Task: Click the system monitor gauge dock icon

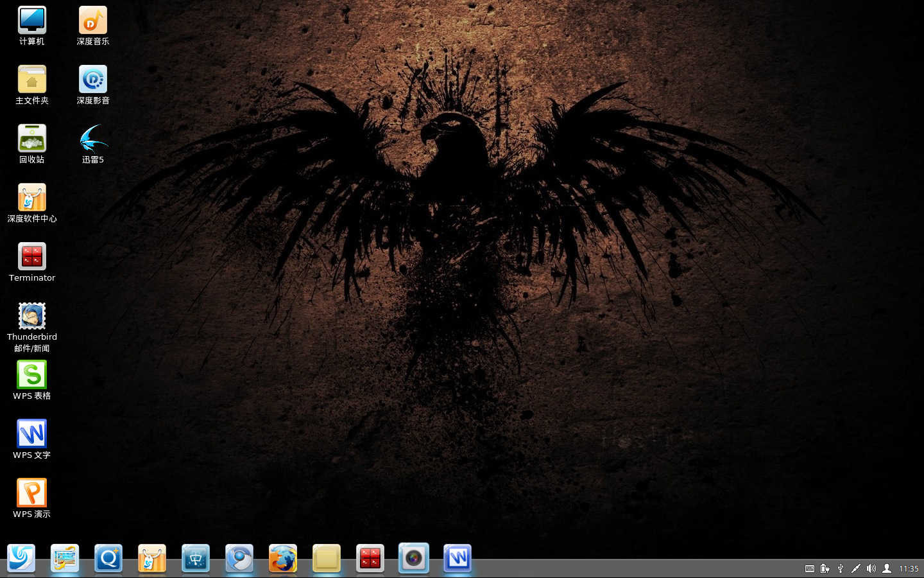Action: pyautogui.click(x=196, y=559)
